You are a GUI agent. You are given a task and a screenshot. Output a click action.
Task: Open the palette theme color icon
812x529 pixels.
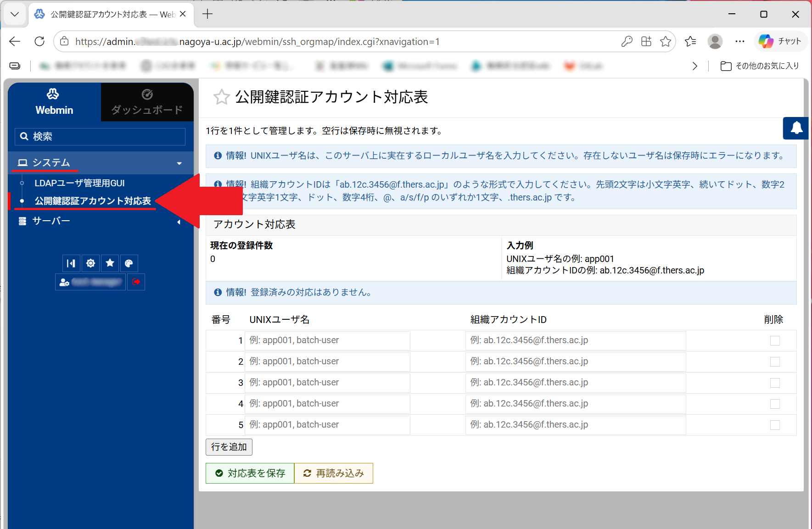tap(129, 263)
